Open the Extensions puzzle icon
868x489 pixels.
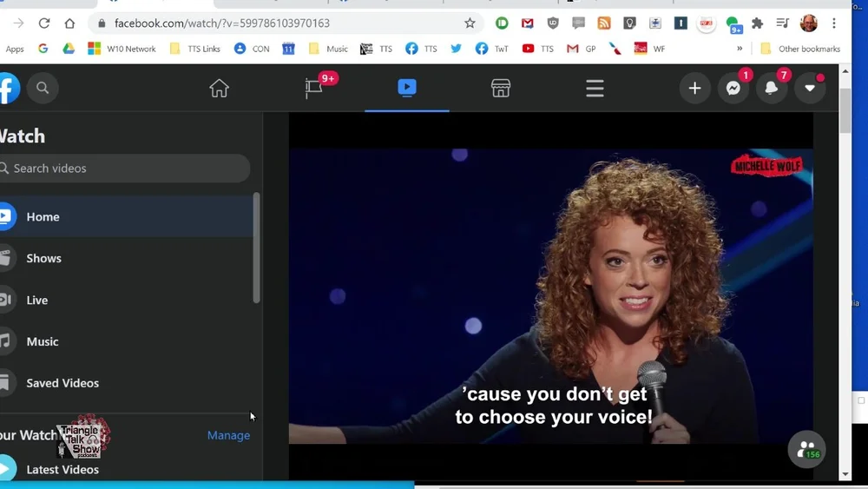pos(757,23)
